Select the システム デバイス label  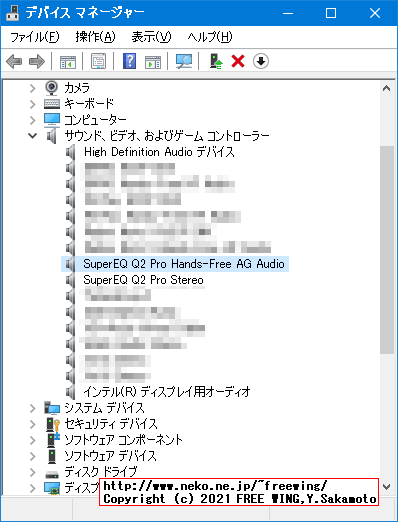(104, 408)
